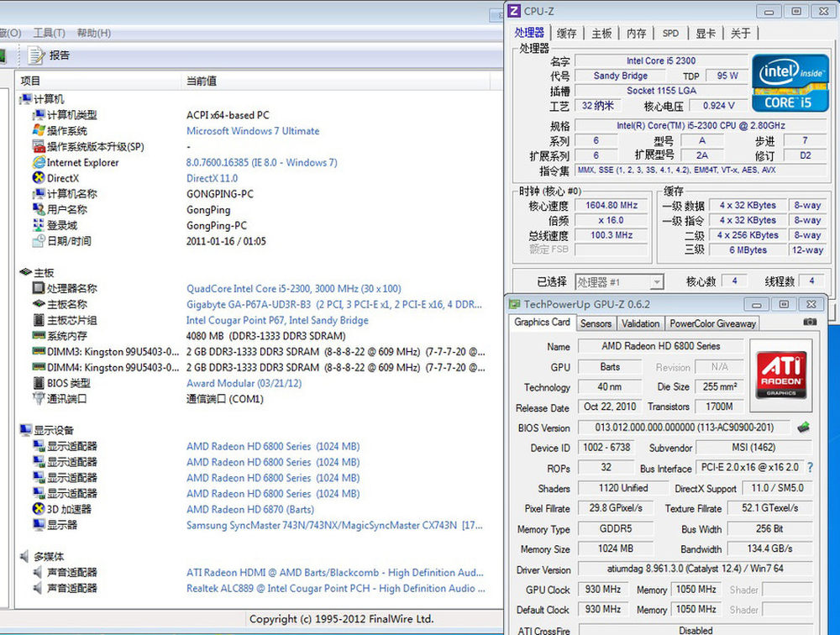Click the GPU Clock 930 MHz field
The image size is (840, 635).
click(x=602, y=590)
